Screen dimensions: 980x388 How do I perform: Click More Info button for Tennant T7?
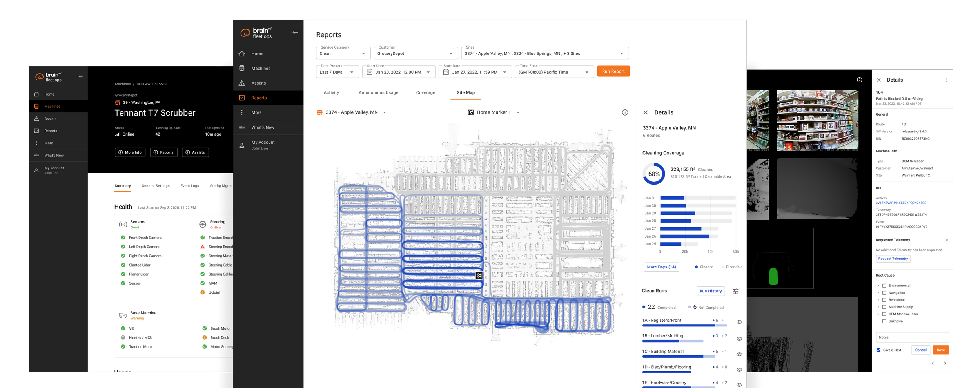pyautogui.click(x=130, y=152)
